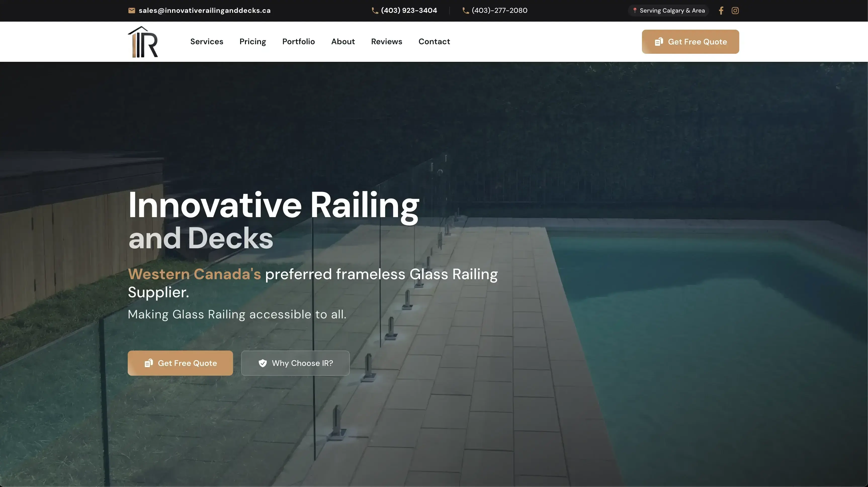Open the Portfolio section
This screenshot has width=868, height=487.
click(x=298, y=41)
